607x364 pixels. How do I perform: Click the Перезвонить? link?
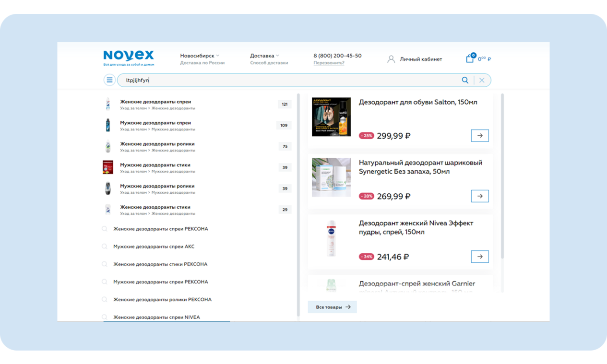point(329,63)
